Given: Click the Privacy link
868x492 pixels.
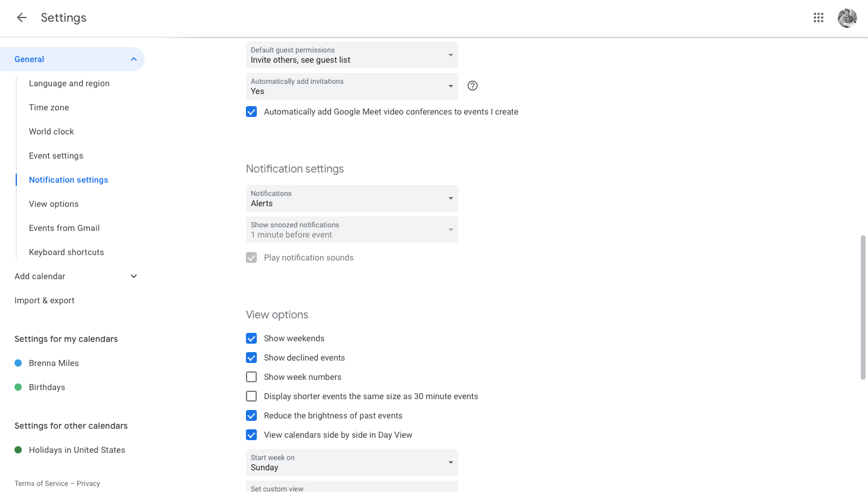Looking at the screenshot, I should tap(88, 483).
